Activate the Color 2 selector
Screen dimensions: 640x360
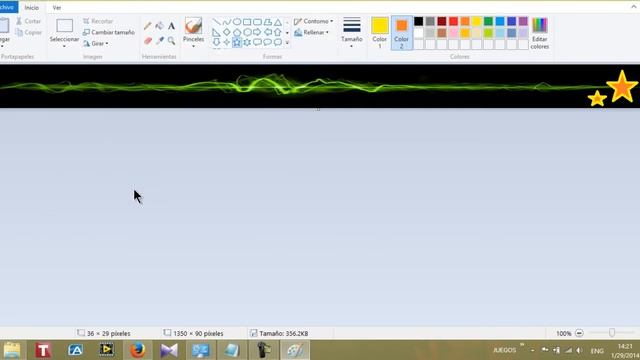tap(401, 33)
